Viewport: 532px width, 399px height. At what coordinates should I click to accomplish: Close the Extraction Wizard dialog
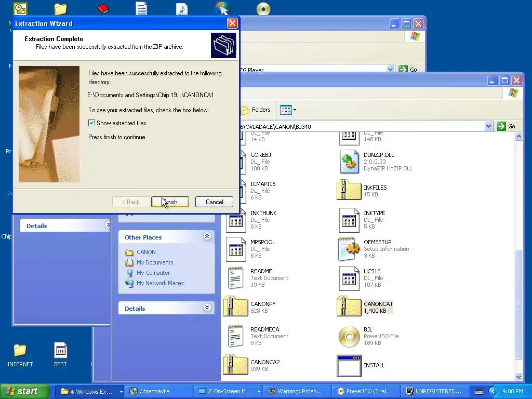tap(232, 23)
